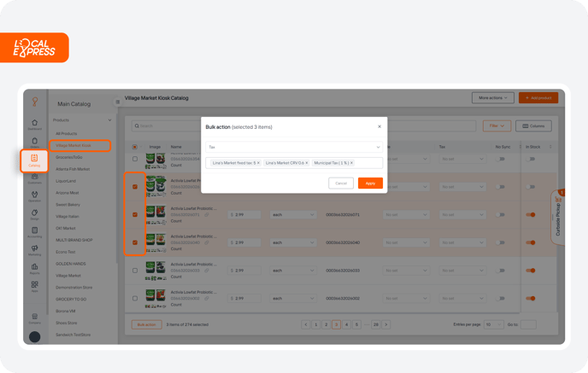Close the Bulk action dialog
The image size is (588, 373).
(379, 126)
